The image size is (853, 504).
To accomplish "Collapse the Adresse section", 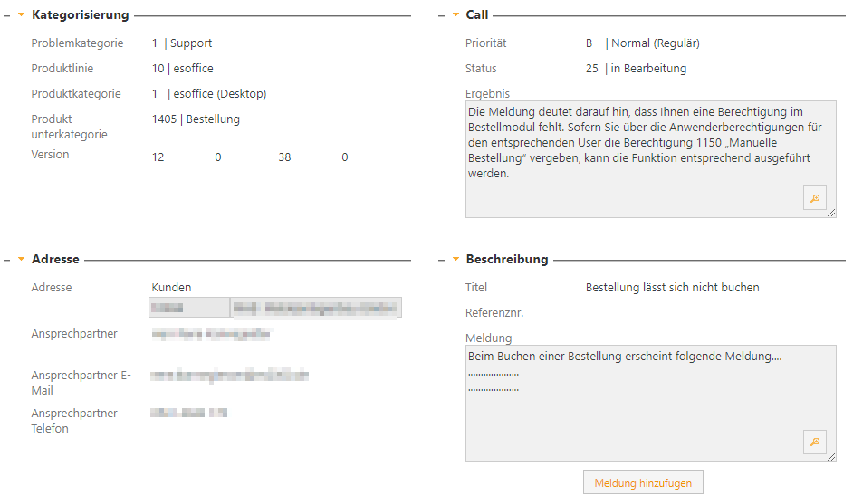I will 21,260.
